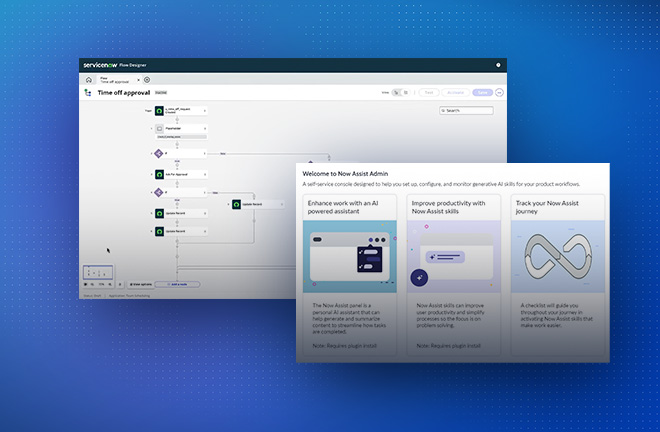Viewport: 660px width, 432px height.
Task: Click plugin note on AI assistant card
Action: [344, 346]
